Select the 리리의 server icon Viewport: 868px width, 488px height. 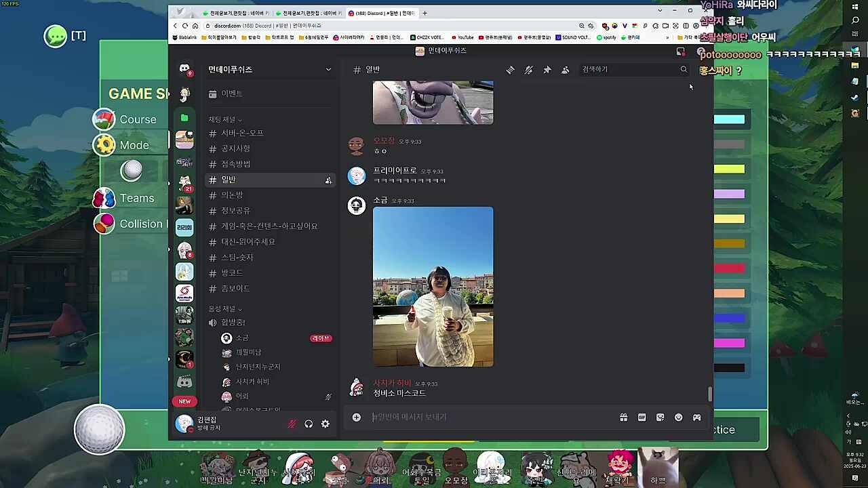point(184,228)
